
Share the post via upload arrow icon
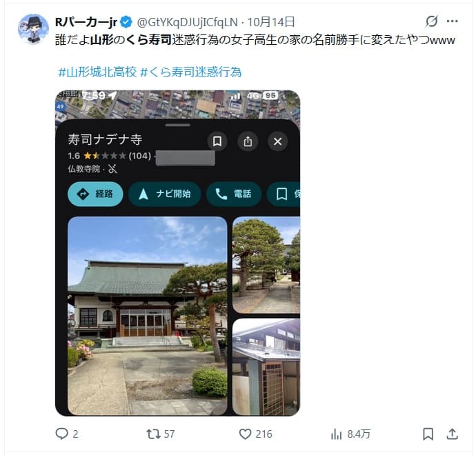(452, 434)
